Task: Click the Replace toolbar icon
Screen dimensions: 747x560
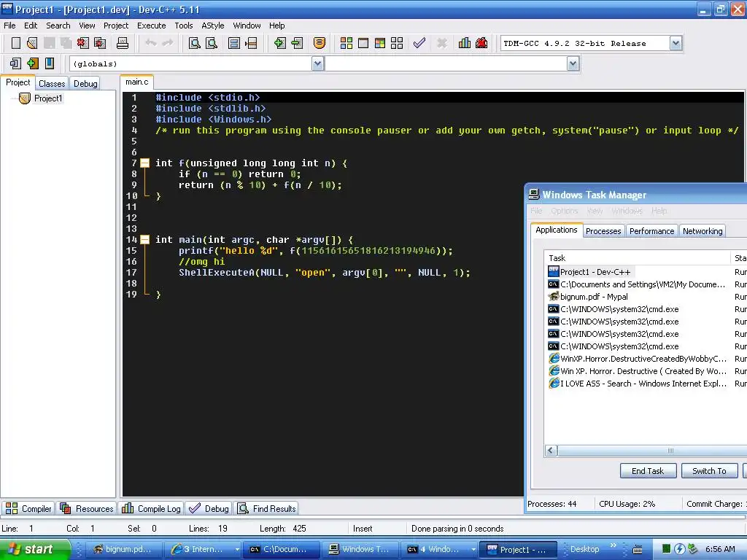Action: click(x=212, y=43)
